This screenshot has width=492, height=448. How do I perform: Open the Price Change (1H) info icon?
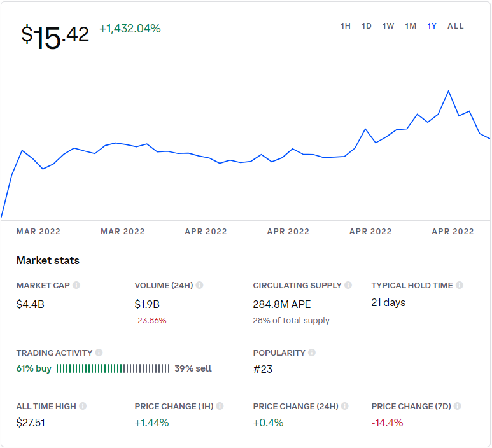220,406
